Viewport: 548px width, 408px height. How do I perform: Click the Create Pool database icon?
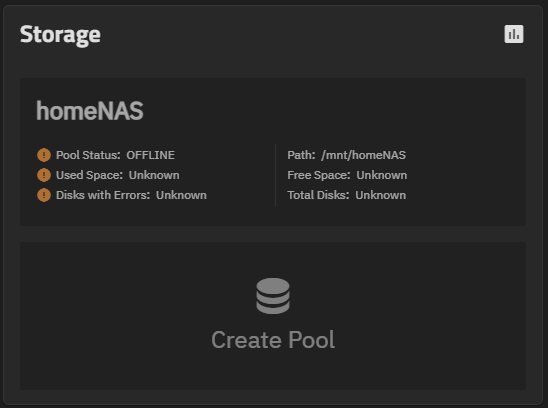point(273,296)
